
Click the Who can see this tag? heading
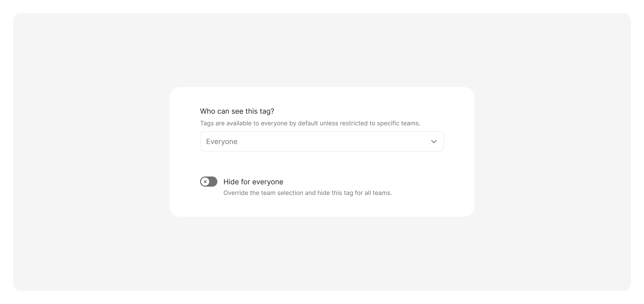237,111
